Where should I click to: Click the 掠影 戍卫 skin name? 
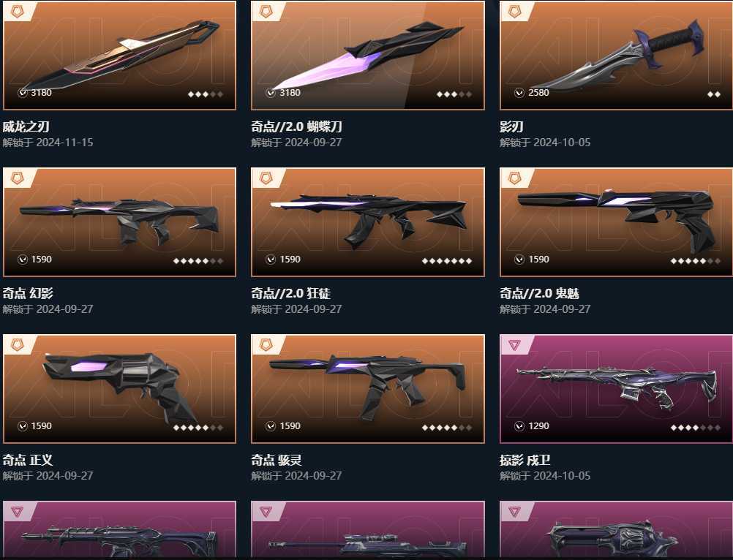pyautogui.click(x=525, y=460)
